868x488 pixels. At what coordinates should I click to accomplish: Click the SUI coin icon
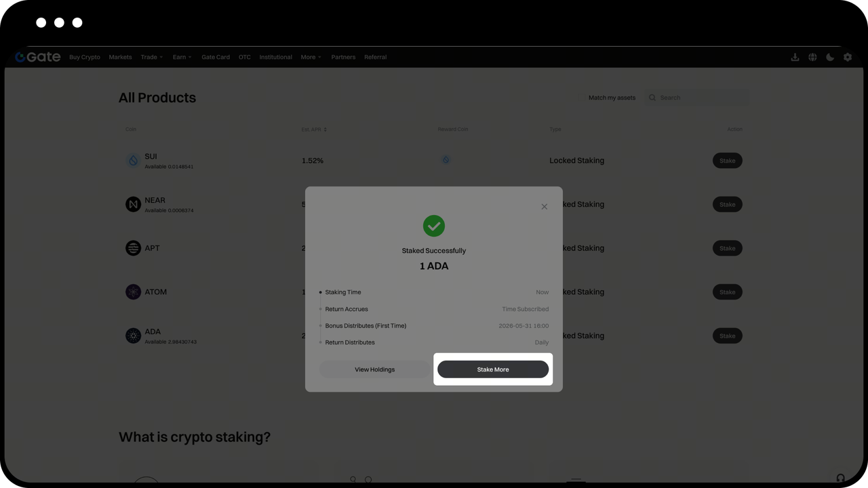[x=133, y=161]
